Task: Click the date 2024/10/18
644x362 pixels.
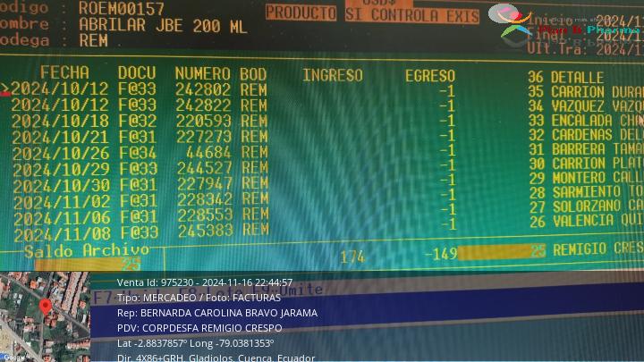Action: coord(60,122)
